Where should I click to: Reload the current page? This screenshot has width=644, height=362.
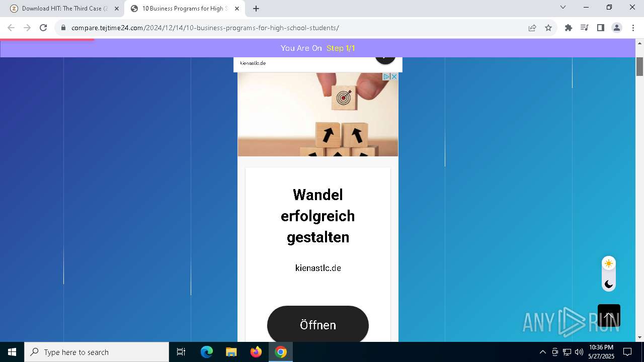click(43, 28)
